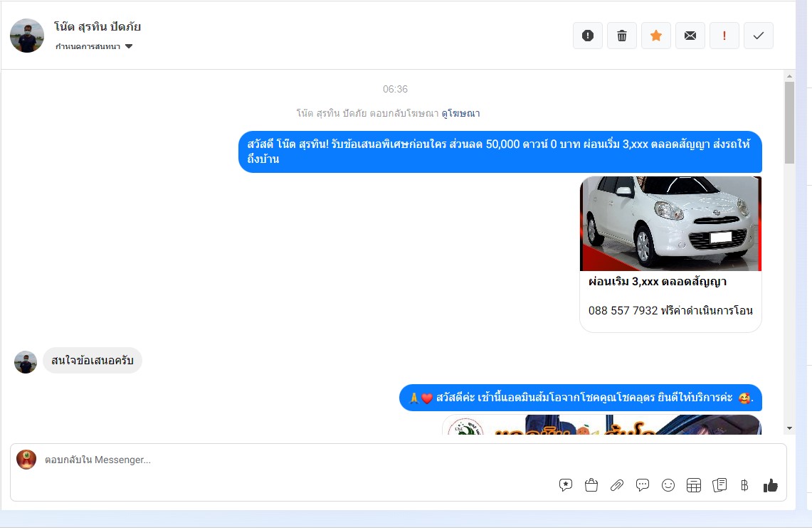Open the ดูโฆษณา ad link
The width and height of the screenshot is (812, 530).
tap(460, 113)
